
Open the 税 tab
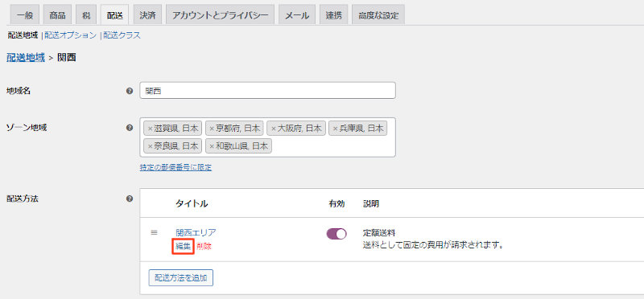[86, 15]
